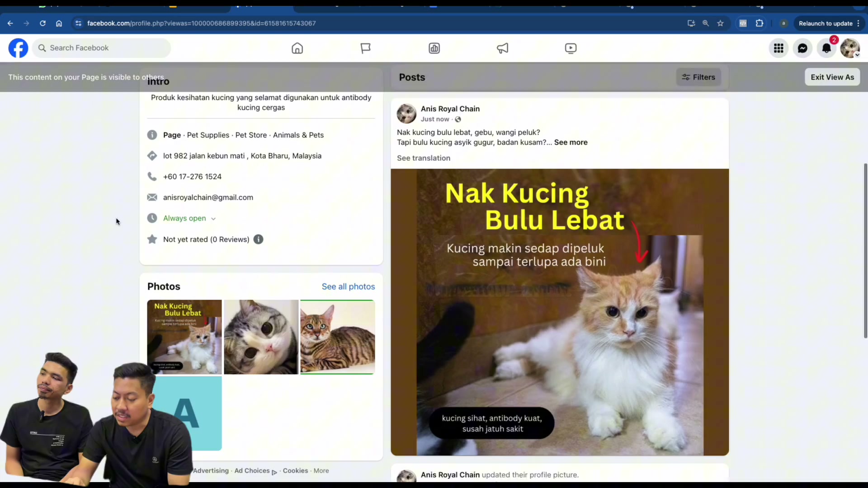
Task: Click Relaunch to update
Action: click(x=826, y=23)
